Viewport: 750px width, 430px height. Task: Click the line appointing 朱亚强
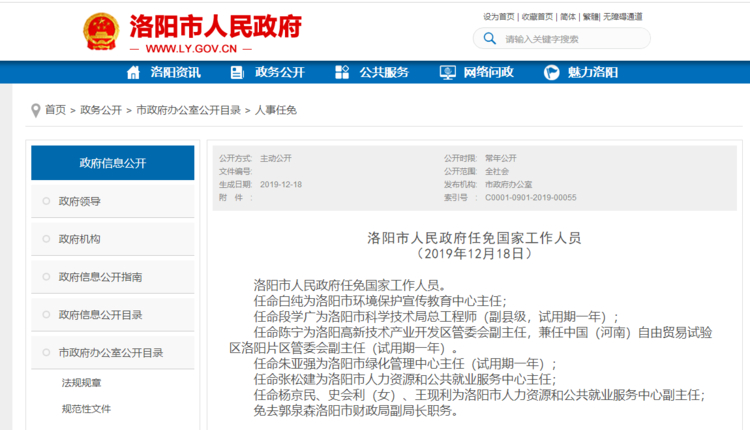405,364
